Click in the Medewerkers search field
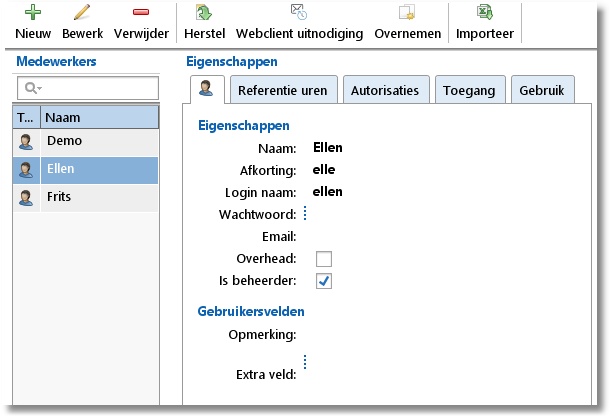Image resolution: width=611 pixels, height=419 pixels. point(95,89)
